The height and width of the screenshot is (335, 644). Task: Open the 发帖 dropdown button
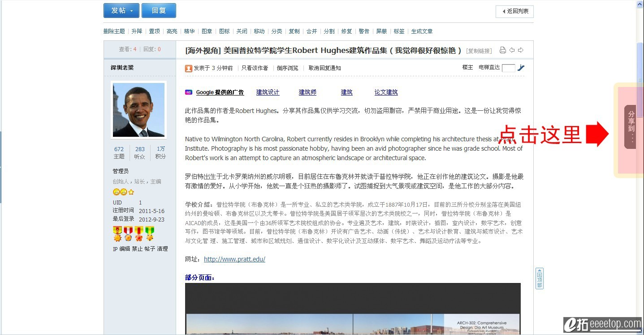[x=121, y=11]
